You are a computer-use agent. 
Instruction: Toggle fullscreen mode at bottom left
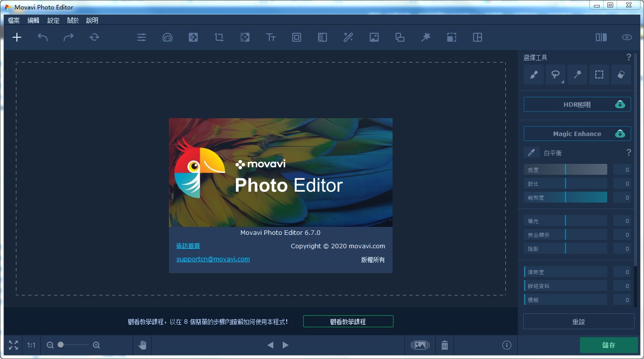(x=13, y=345)
